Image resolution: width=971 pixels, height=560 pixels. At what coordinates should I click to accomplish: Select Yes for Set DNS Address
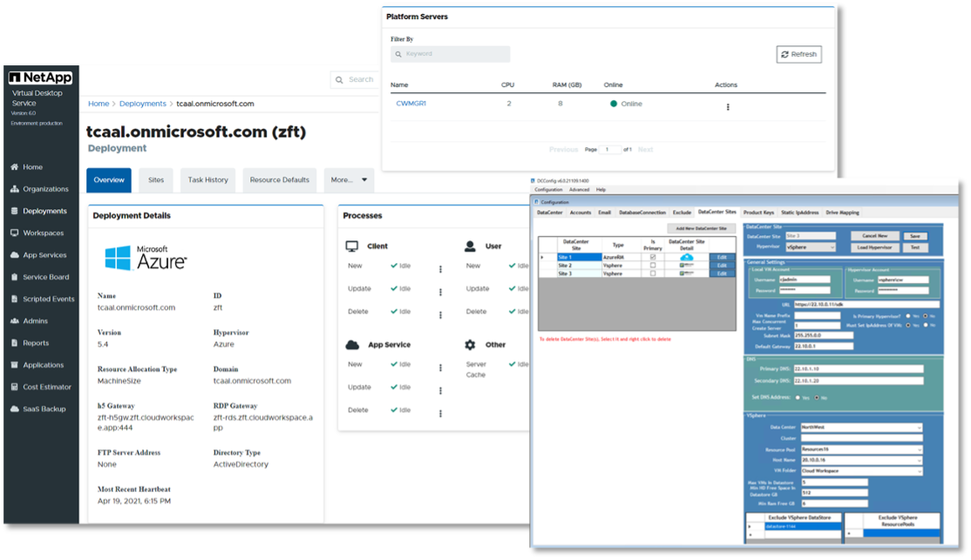tap(798, 397)
